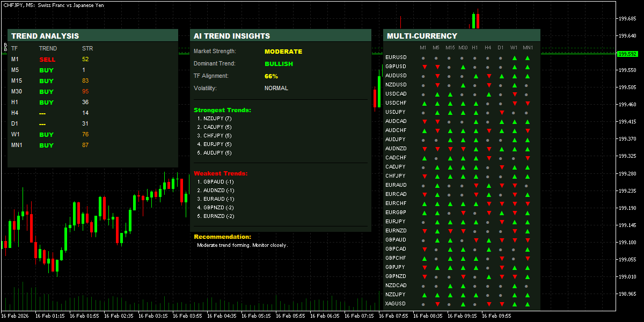This screenshot has width=644, height=322.
Task: Select the H4 column header in Multi-Currency
Action: (x=487, y=47)
